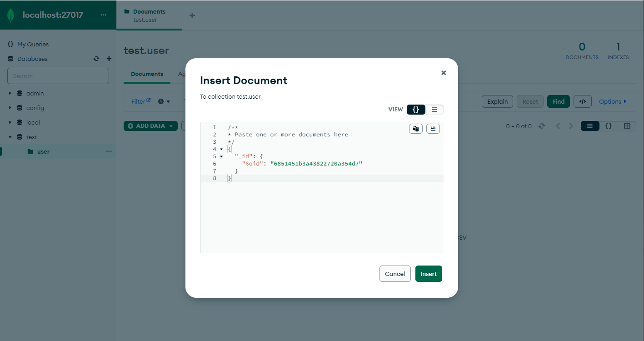Collapse the fold arrow on line 4

(221, 149)
